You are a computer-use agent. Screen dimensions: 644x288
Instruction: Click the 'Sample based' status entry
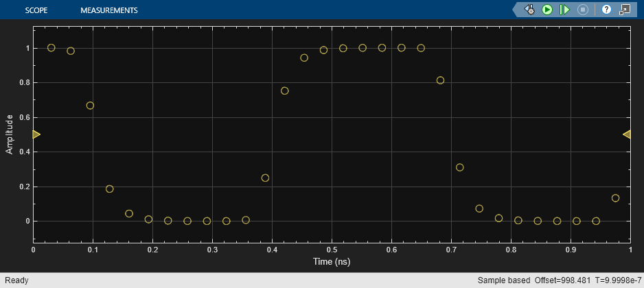(x=503, y=280)
